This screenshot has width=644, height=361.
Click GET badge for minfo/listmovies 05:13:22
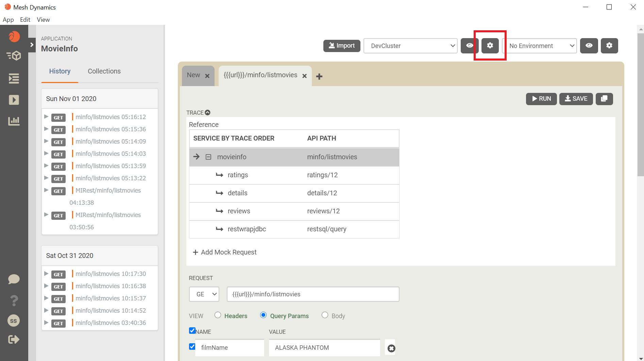(58, 179)
